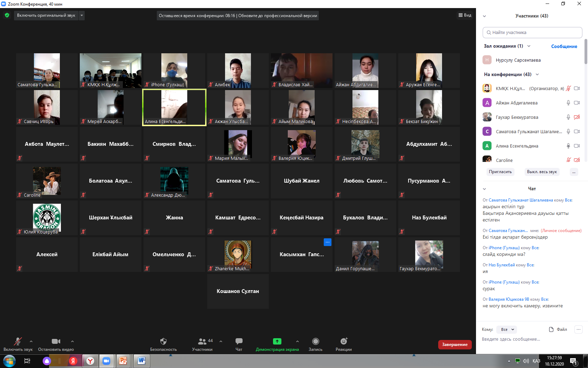Click the green Share Screen icon
588x368 pixels.
tap(277, 341)
